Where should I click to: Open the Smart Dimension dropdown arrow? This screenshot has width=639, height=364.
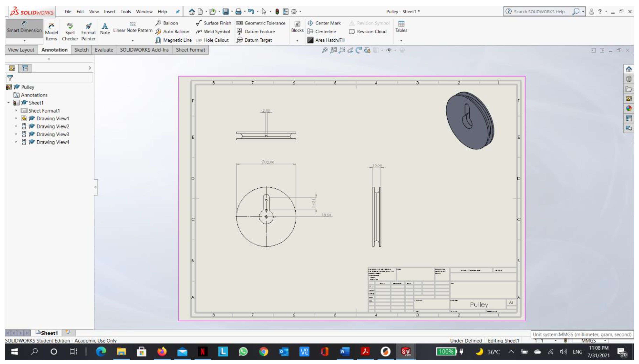(x=24, y=41)
